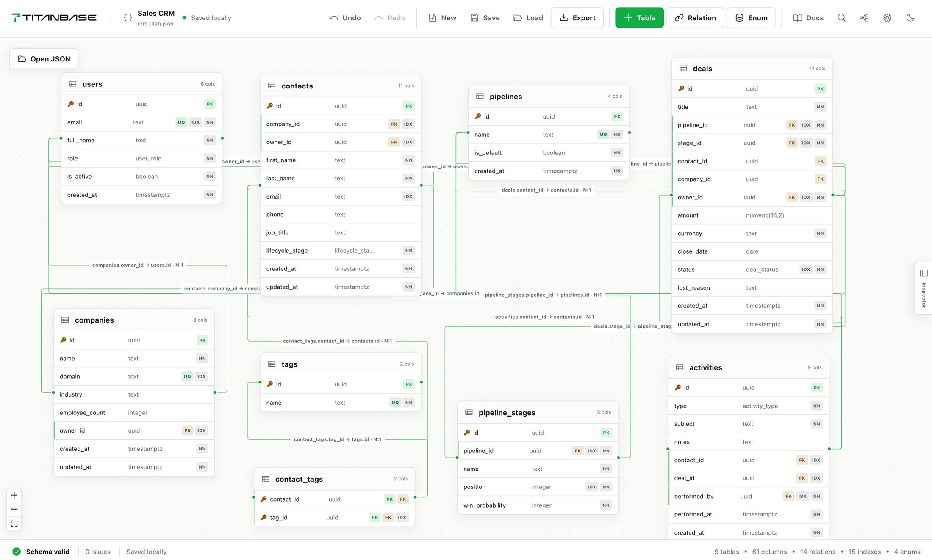Open the Export options
Screen dimensions: 932x560
(x=577, y=18)
